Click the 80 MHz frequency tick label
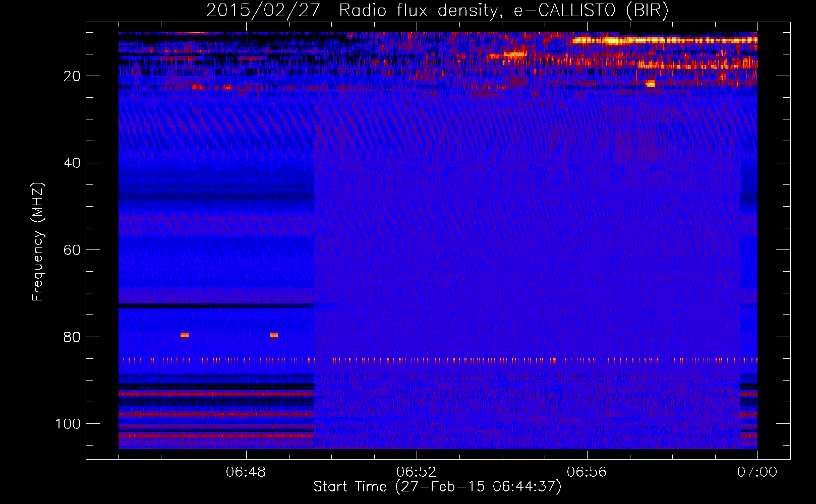The height and width of the screenshot is (504, 816). pyautogui.click(x=72, y=337)
